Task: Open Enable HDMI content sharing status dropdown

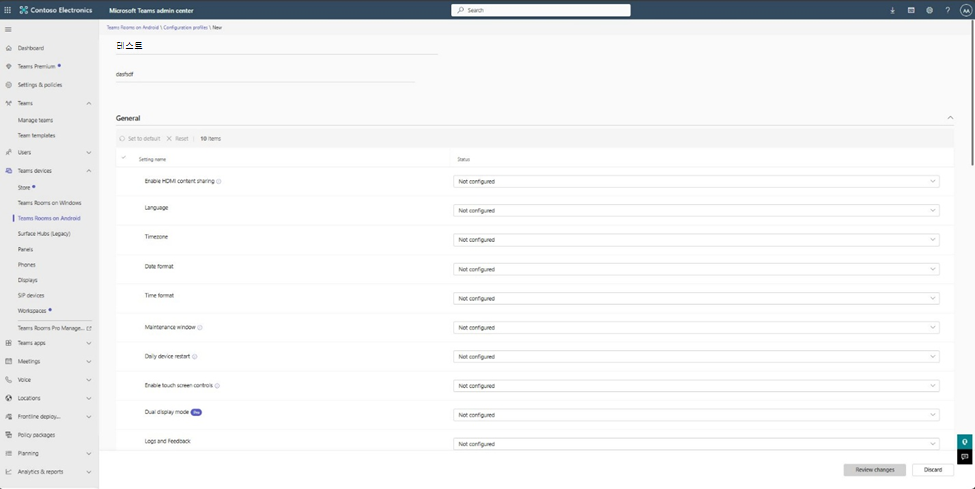Action: (x=696, y=182)
